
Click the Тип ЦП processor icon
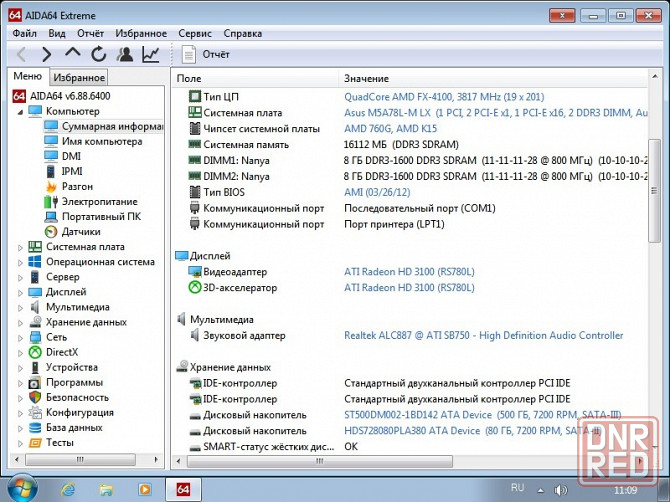click(x=195, y=97)
